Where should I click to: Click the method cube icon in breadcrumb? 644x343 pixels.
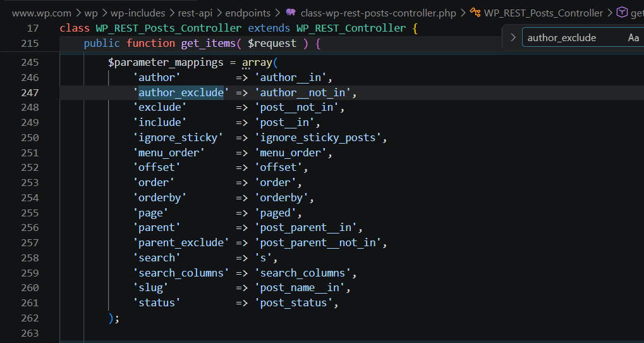pyautogui.click(x=623, y=12)
